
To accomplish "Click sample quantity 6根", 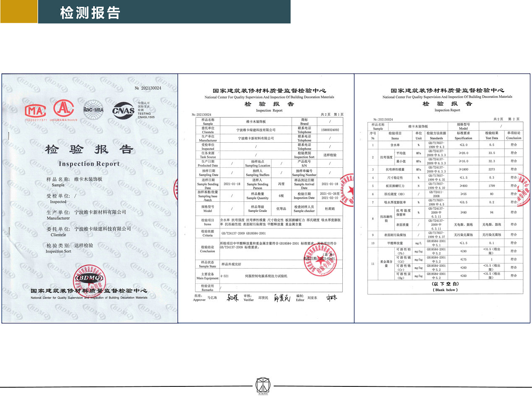I will tap(282, 196).
